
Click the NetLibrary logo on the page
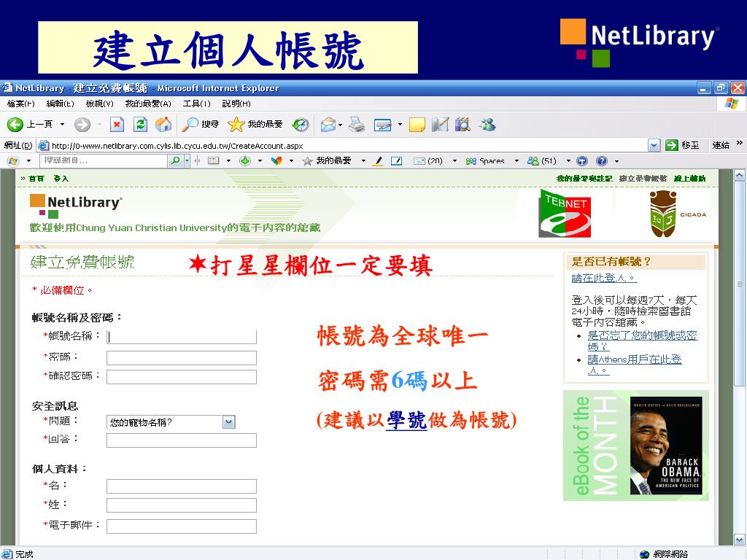[76, 206]
